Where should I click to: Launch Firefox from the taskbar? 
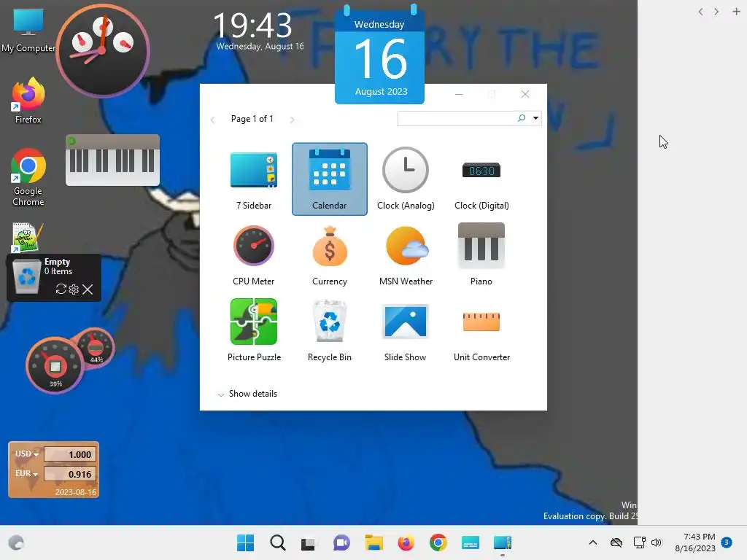(406, 542)
